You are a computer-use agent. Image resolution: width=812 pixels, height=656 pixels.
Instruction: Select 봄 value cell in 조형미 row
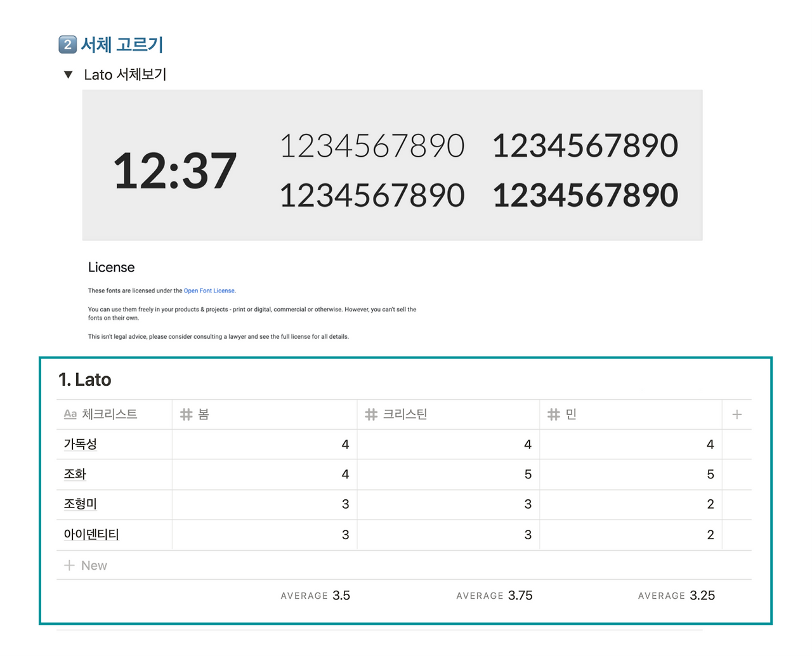point(265,504)
